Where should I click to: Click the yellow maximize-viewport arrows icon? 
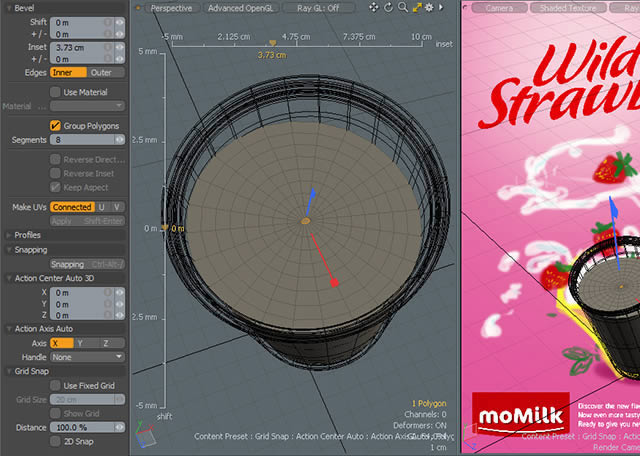(x=417, y=7)
